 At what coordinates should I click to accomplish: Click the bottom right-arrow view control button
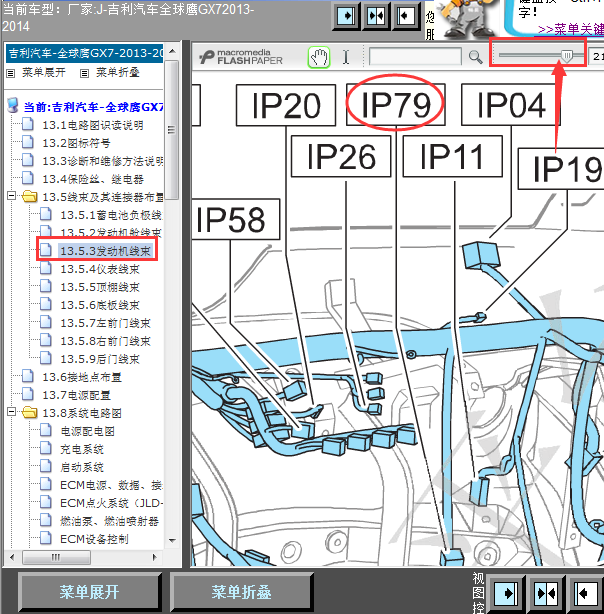(x=506, y=594)
